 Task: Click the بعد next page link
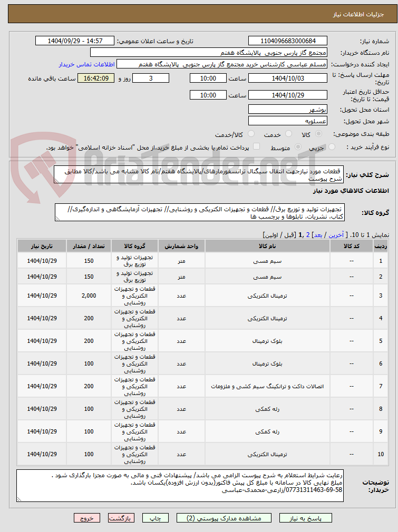318,235
